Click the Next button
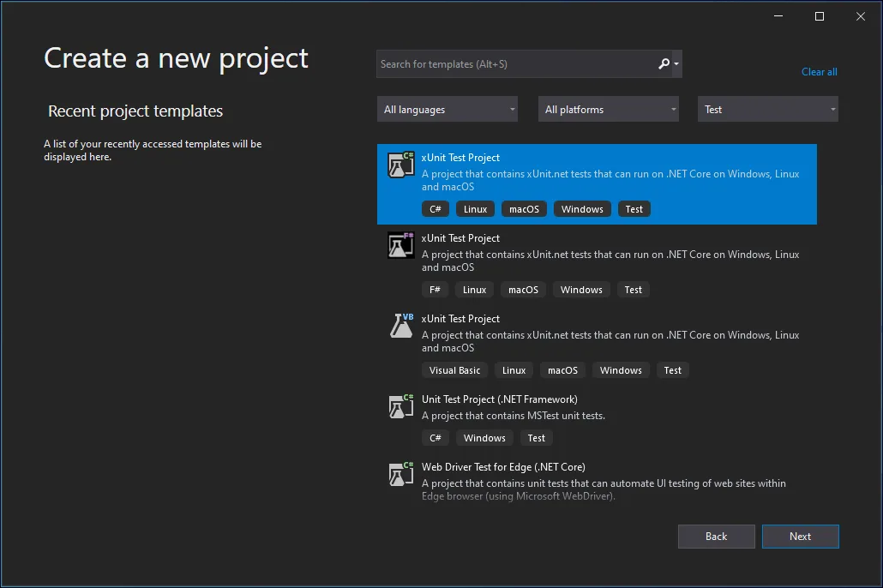883x588 pixels. point(800,536)
